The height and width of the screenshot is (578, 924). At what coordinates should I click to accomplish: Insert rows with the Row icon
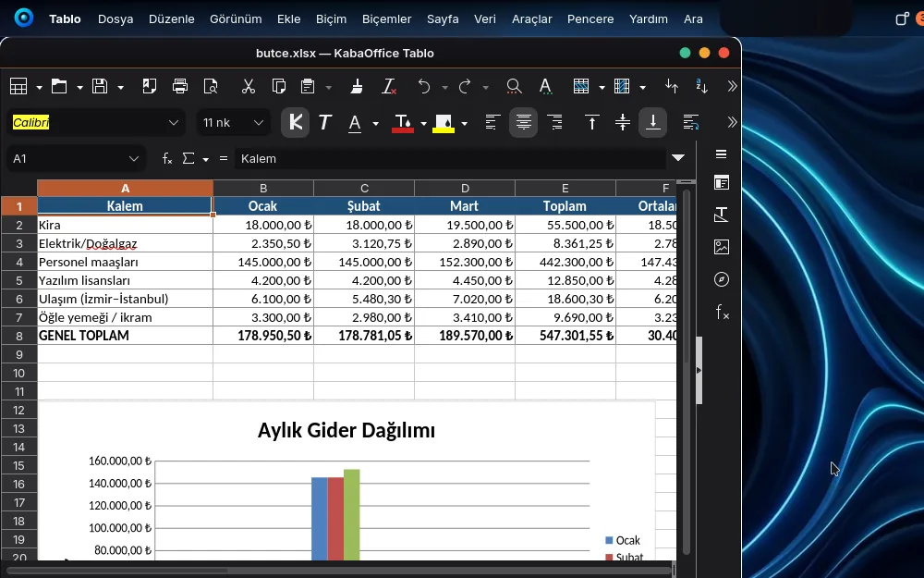[x=581, y=86]
